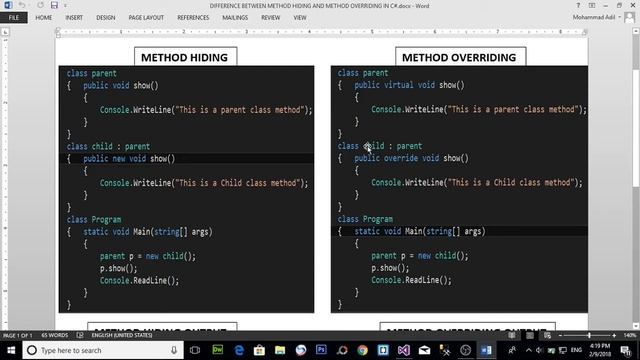Open the Windows Start menu
This screenshot has width=640, height=360.
(11, 350)
